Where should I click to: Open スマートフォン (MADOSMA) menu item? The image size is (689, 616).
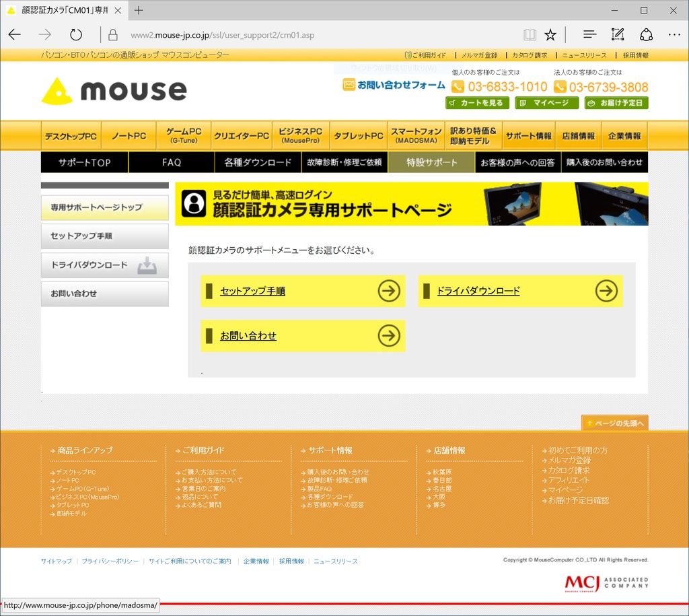(416, 136)
